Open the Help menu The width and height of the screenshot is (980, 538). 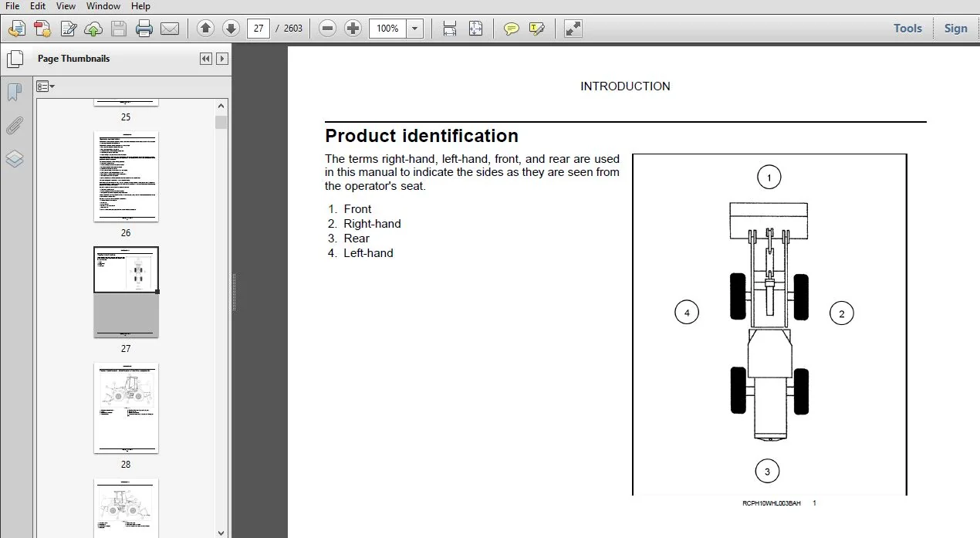[140, 6]
